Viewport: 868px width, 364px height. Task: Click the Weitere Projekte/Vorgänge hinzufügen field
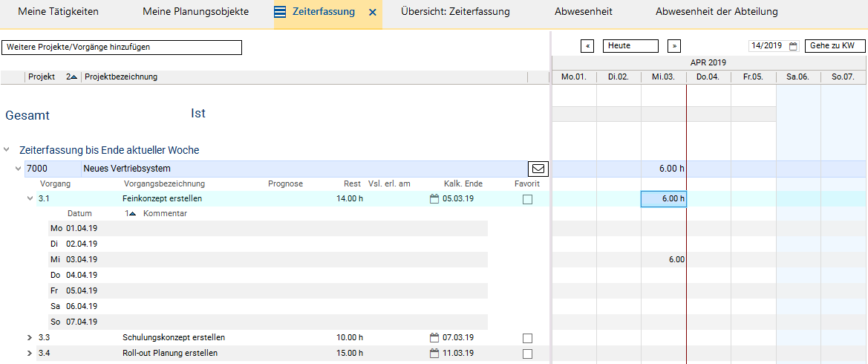(122, 47)
